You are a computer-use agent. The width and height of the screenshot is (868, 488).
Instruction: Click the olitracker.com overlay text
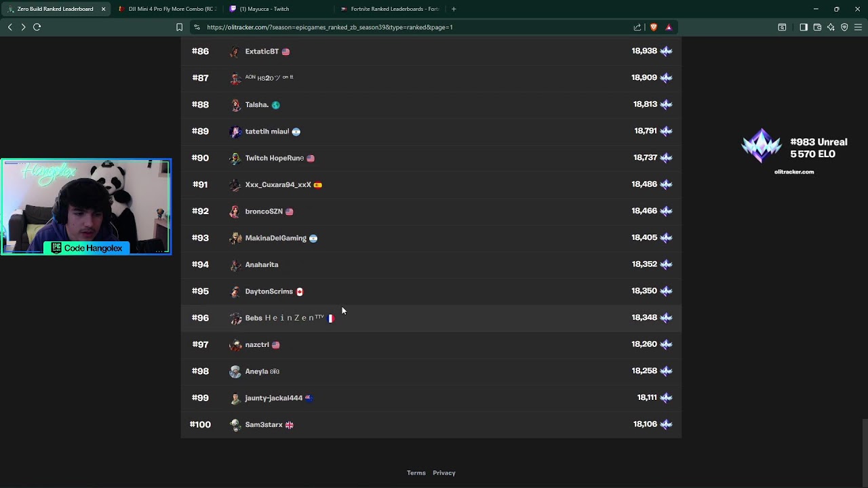pos(794,172)
